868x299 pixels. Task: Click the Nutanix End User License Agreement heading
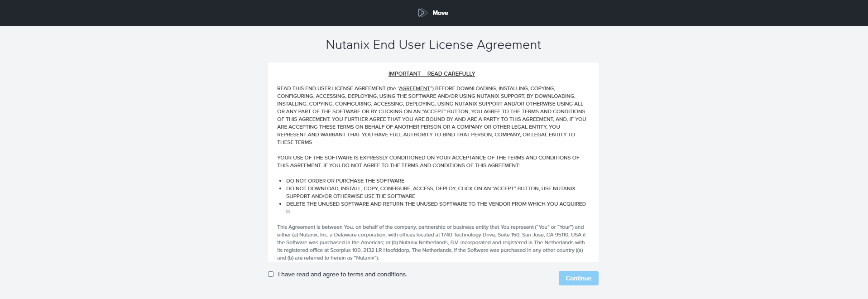(433, 45)
